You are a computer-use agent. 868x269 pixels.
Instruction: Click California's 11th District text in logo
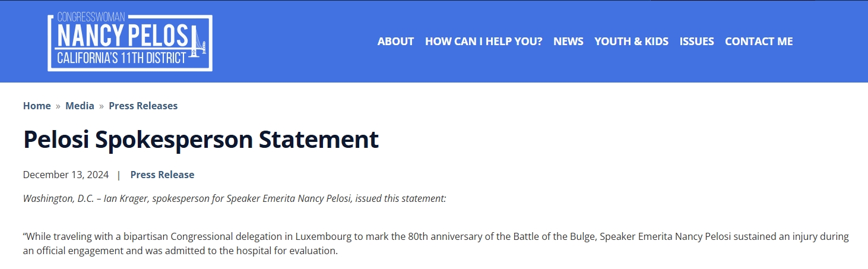125,58
